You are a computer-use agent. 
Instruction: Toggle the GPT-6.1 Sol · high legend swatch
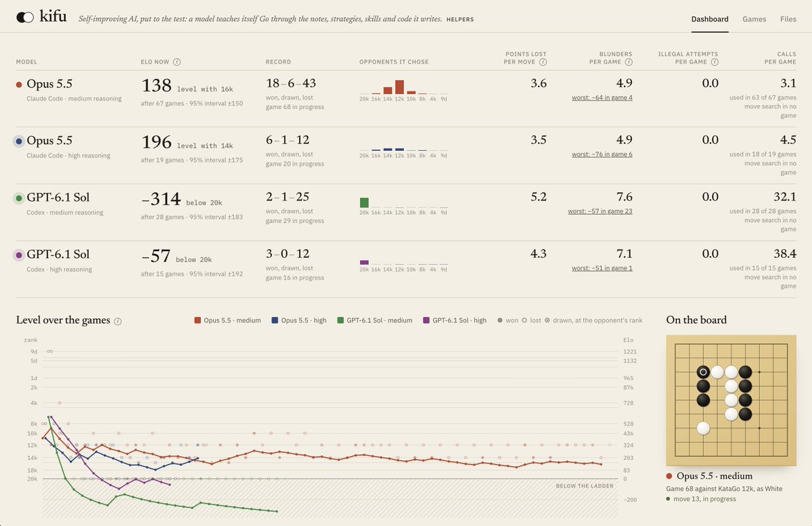[x=426, y=320]
